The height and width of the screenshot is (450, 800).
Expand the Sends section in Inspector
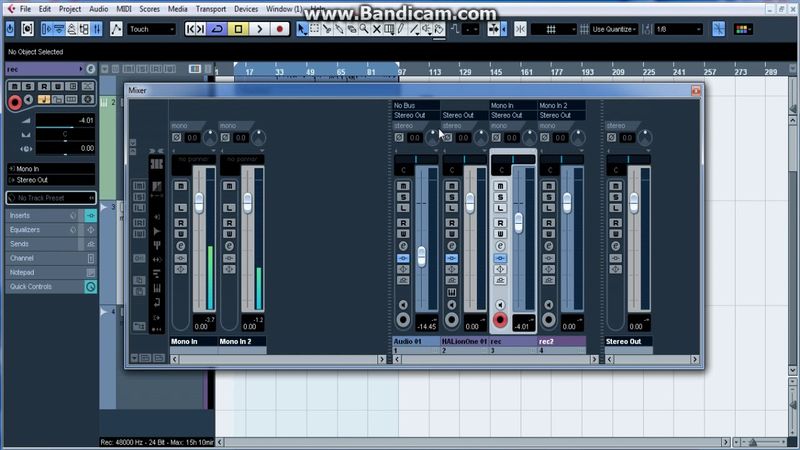pos(44,244)
